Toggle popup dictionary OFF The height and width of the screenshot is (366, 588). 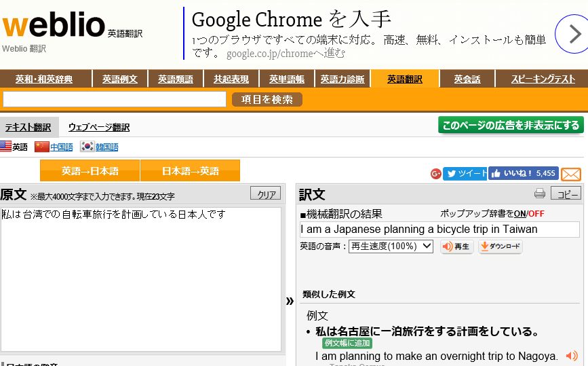(x=536, y=214)
